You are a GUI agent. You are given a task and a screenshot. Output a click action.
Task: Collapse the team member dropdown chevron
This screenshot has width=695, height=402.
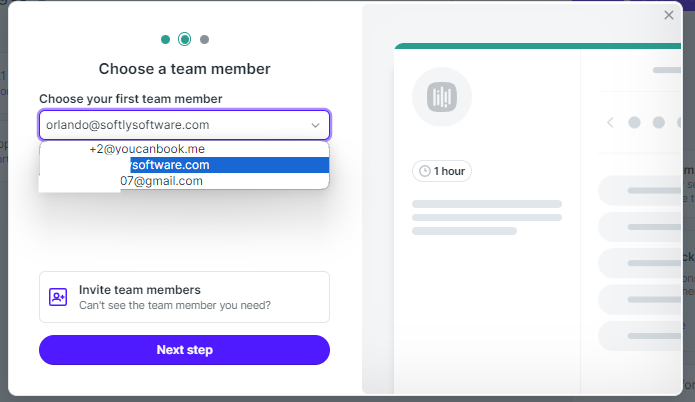point(315,126)
